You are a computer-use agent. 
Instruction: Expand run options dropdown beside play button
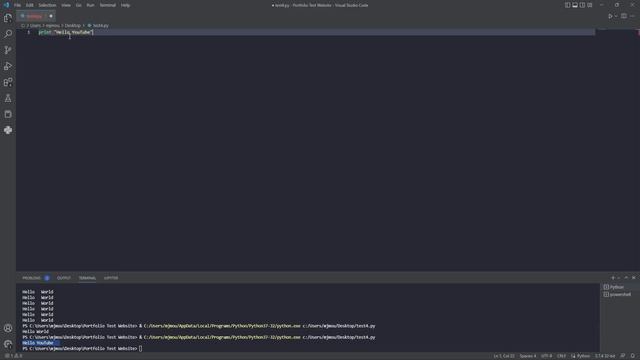point(616,16)
